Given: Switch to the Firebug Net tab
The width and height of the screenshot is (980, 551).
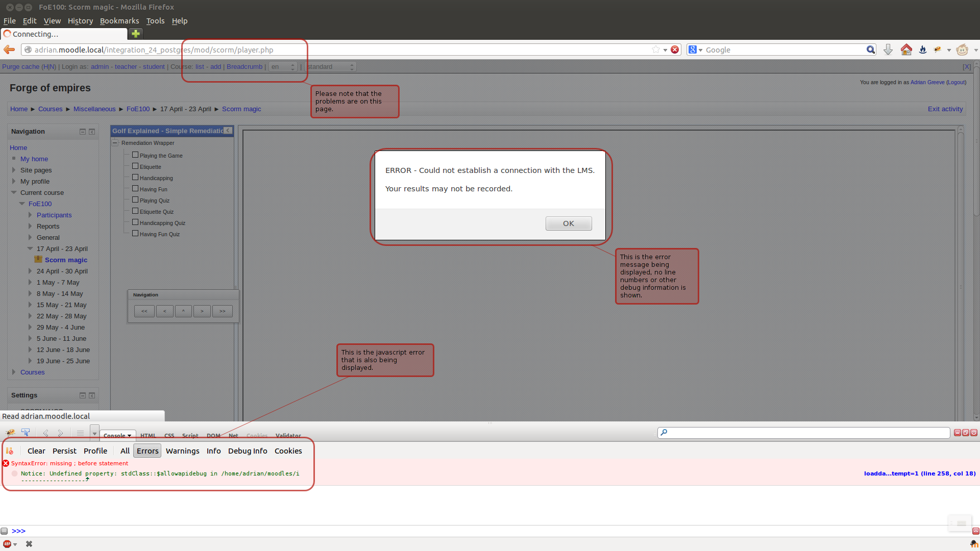Looking at the screenshot, I should click(233, 436).
